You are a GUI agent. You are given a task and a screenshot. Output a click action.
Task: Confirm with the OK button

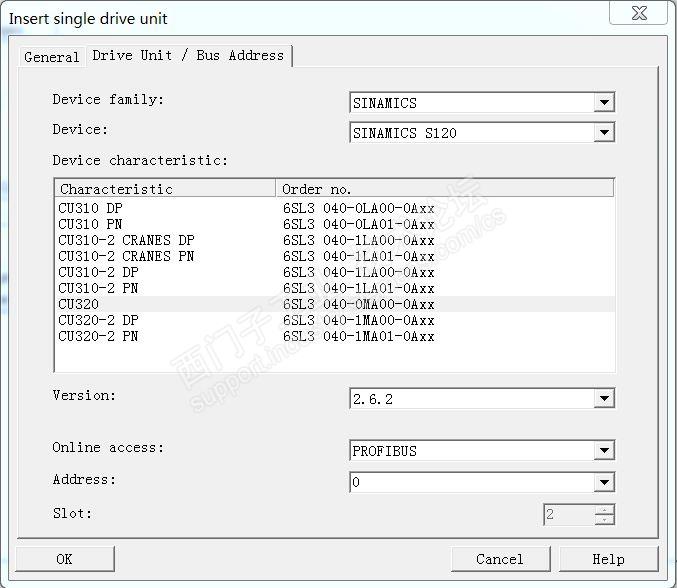tap(65, 559)
